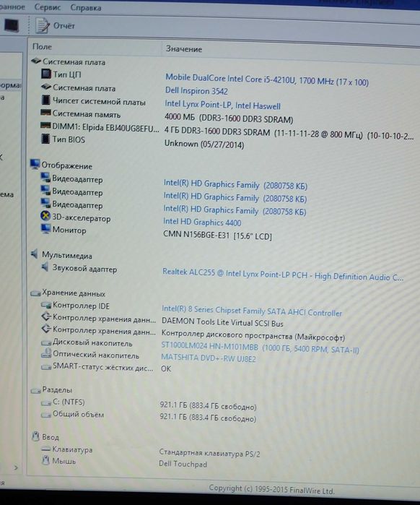This screenshot has height=505, width=420.
Task: Click the Разделы partitions group icon
Action: pyautogui.click(x=35, y=390)
